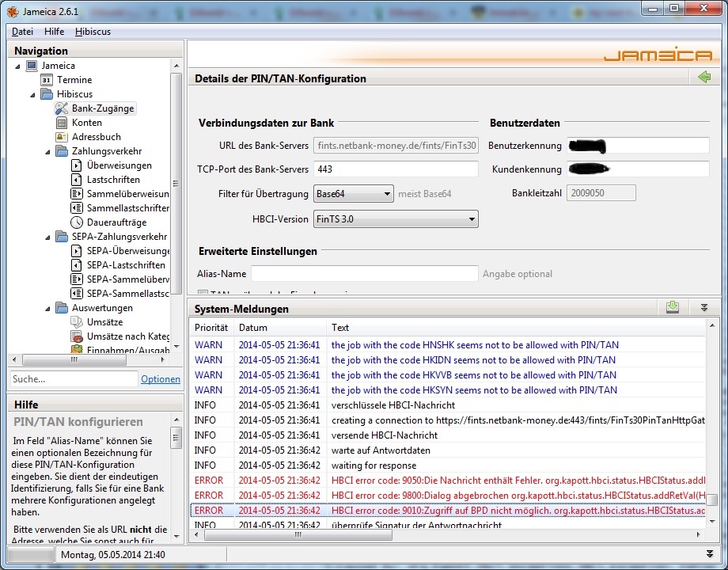Image resolution: width=728 pixels, height=570 pixels.
Task: Select the Termine calendar icon
Action: click(x=47, y=80)
